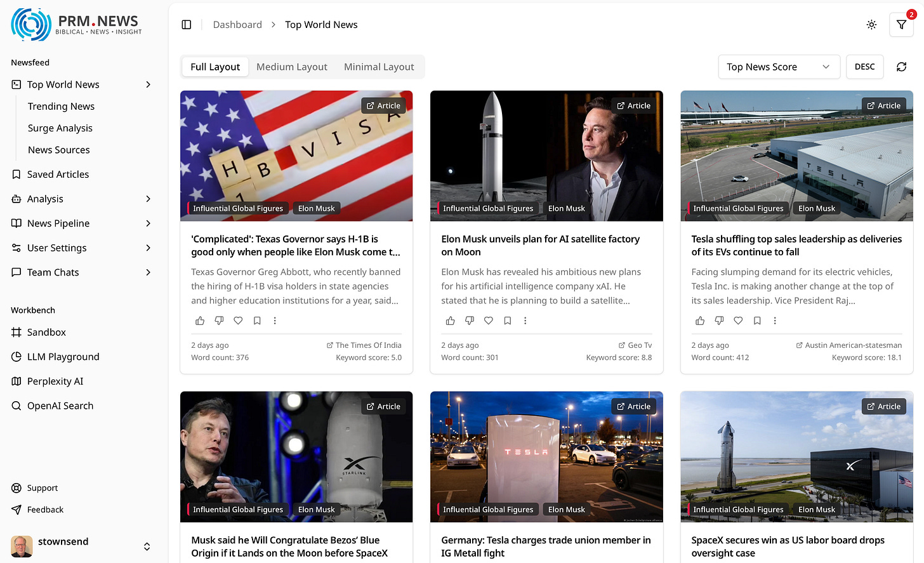The image size is (924, 563).
Task: Open Article link on satellite factory card
Action: [633, 105]
